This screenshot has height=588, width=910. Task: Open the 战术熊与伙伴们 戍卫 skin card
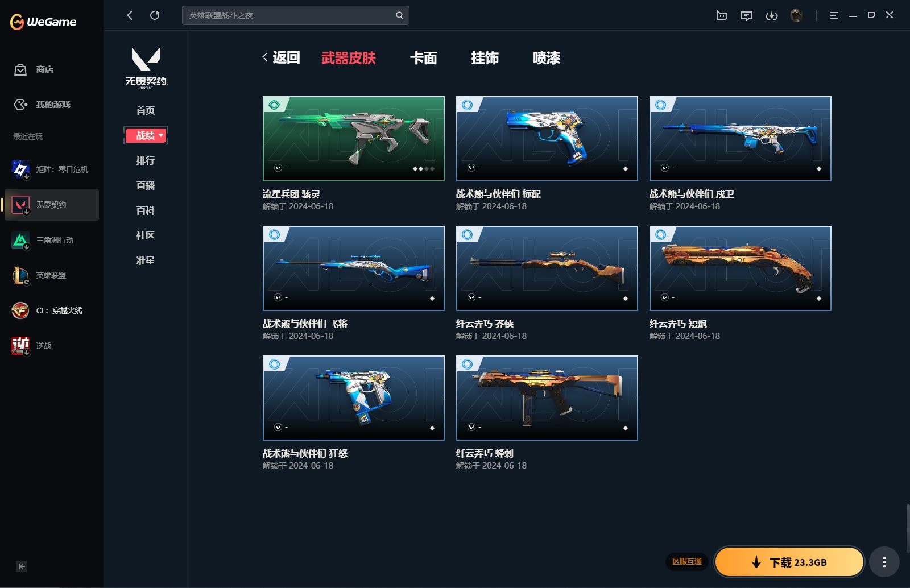point(740,139)
